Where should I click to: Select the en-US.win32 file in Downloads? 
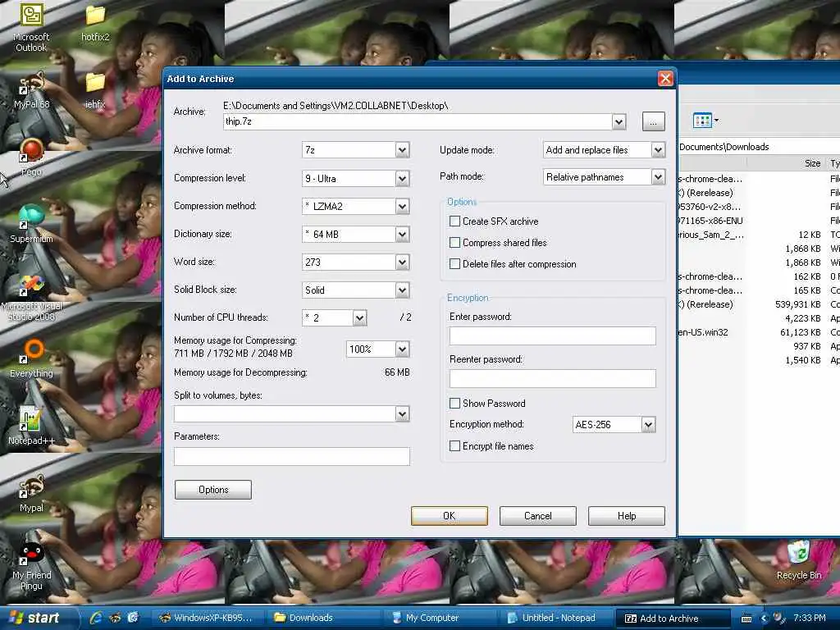pyautogui.click(x=703, y=332)
